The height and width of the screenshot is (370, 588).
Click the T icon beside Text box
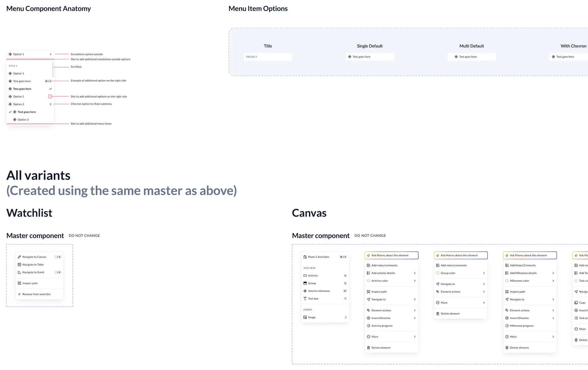pyautogui.click(x=305, y=299)
